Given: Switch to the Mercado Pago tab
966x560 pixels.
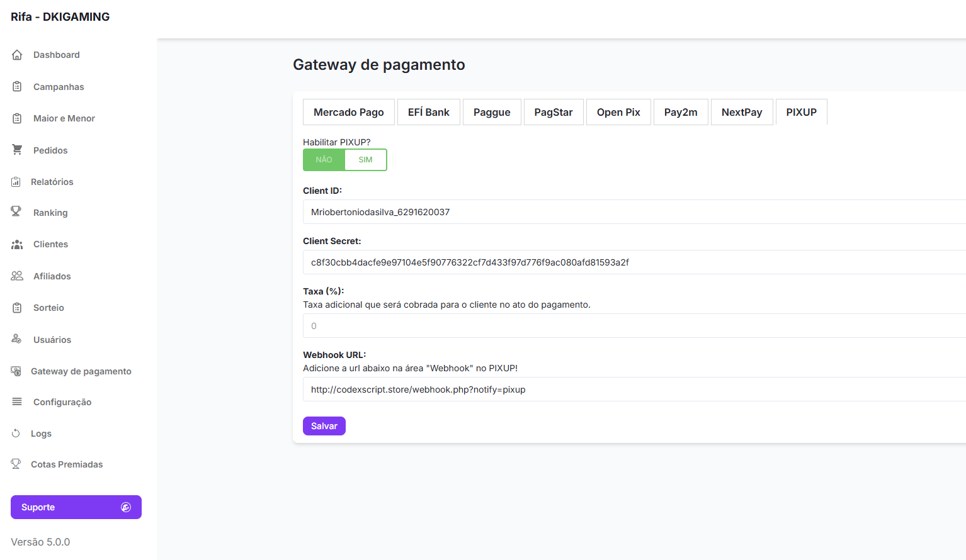Looking at the screenshot, I should pyautogui.click(x=348, y=112).
